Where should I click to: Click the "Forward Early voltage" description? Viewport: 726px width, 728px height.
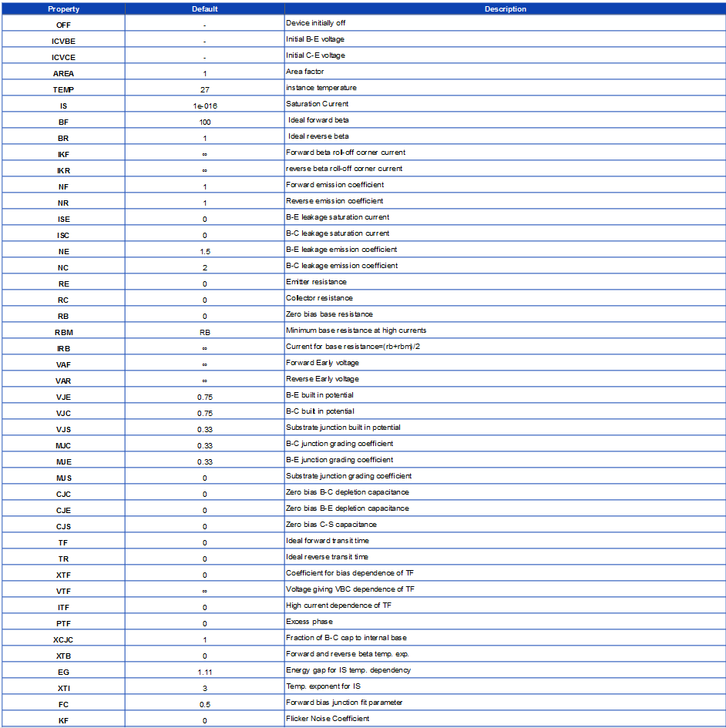pos(322,363)
